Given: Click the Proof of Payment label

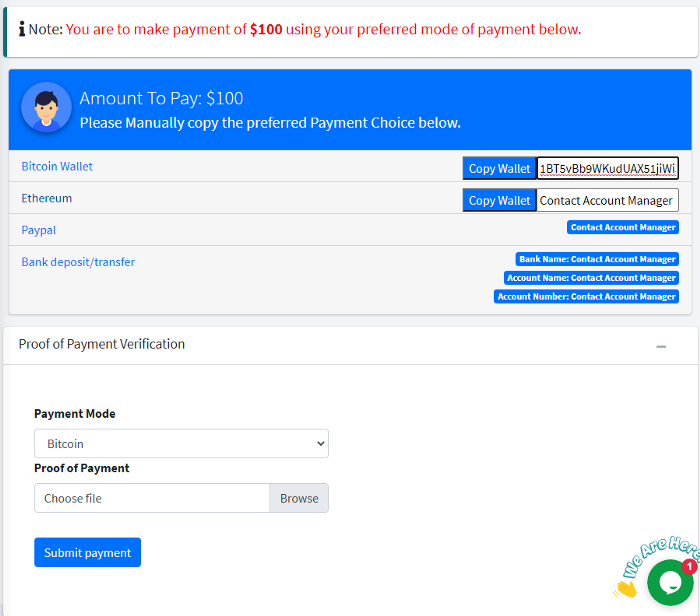Looking at the screenshot, I should pos(82,468).
